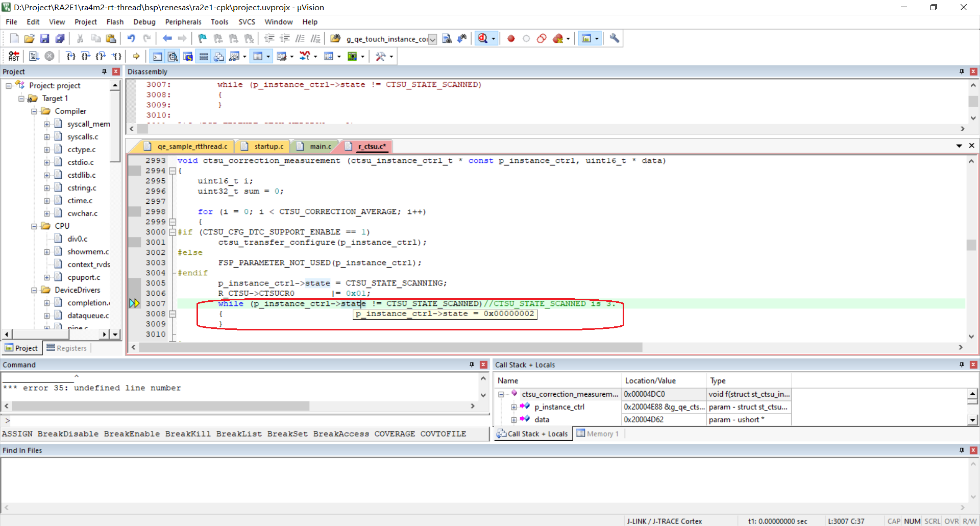
Task: Click the Show Next Statement yellow arrow icon
Action: [x=136, y=56]
